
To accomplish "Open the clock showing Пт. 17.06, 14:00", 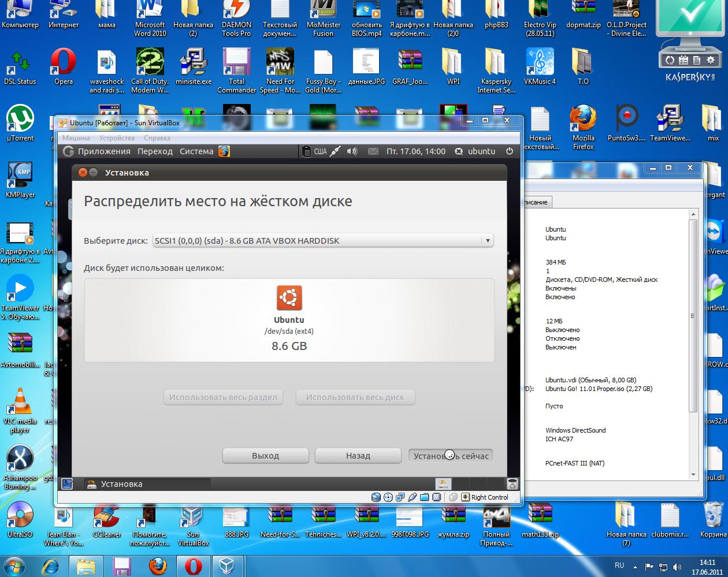I will [416, 151].
